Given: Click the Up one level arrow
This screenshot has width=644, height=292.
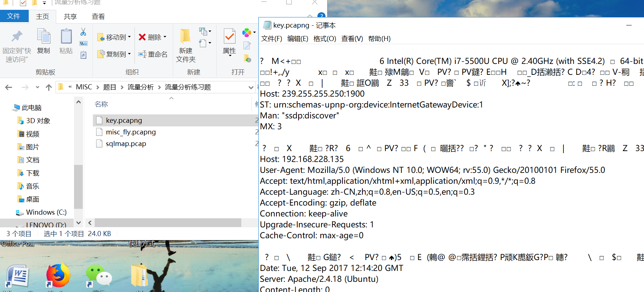Looking at the screenshot, I should coord(49,87).
